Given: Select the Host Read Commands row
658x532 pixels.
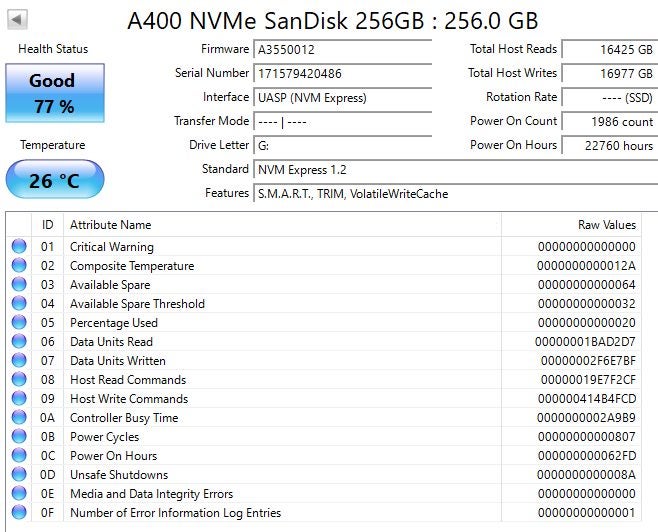Looking at the screenshot, I should click(x=324, y=379).
